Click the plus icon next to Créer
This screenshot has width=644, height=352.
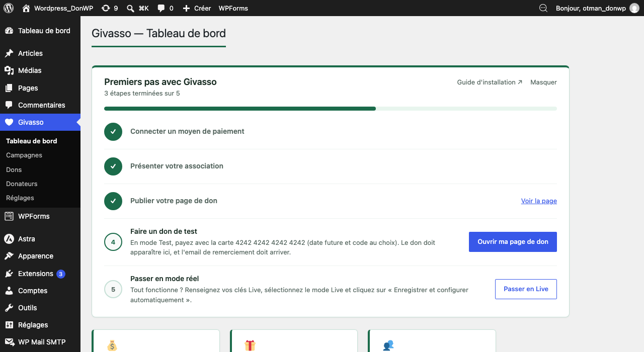(186, 8)
